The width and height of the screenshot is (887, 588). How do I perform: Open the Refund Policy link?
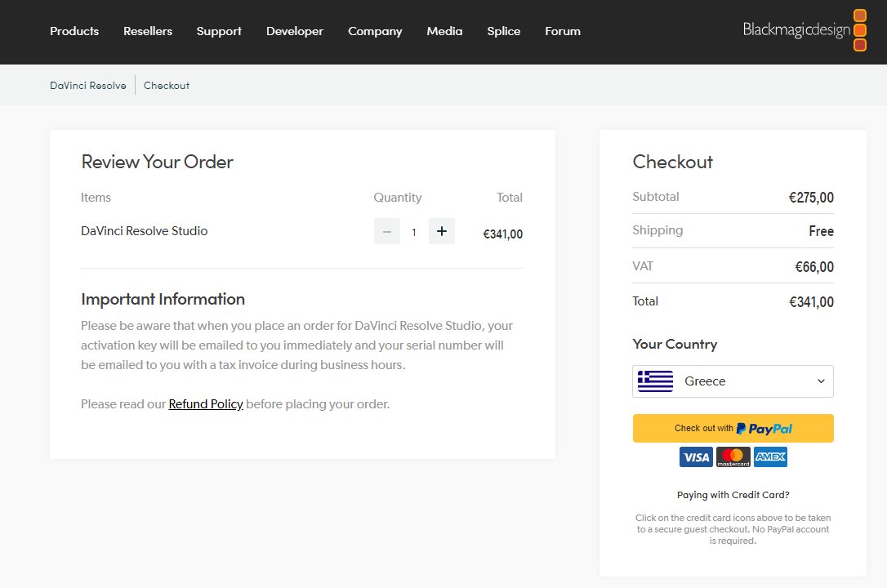coord(206,404)
